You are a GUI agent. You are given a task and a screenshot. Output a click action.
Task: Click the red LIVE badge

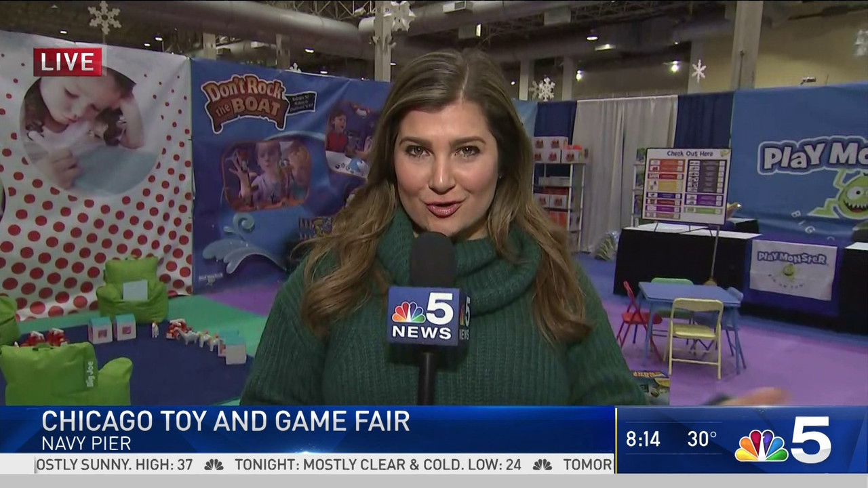pyautogui.click(x=68, y=62)
